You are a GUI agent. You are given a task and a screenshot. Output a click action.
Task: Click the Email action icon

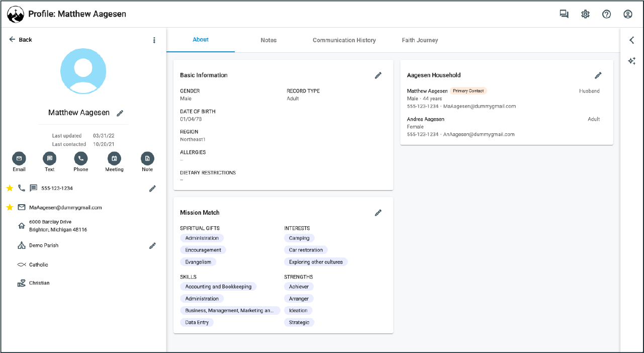(19, 158)
